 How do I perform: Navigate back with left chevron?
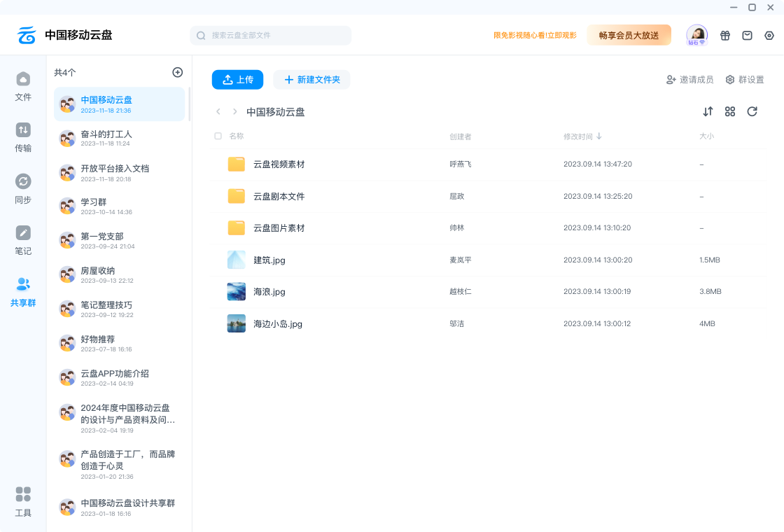coord(218,112)
